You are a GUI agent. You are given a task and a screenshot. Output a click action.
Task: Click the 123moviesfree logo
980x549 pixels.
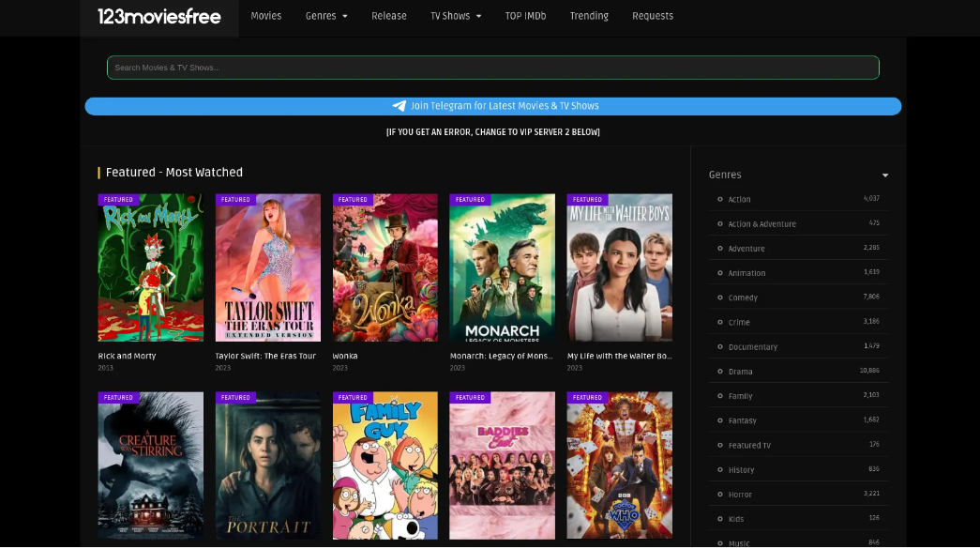click(158, 16)
